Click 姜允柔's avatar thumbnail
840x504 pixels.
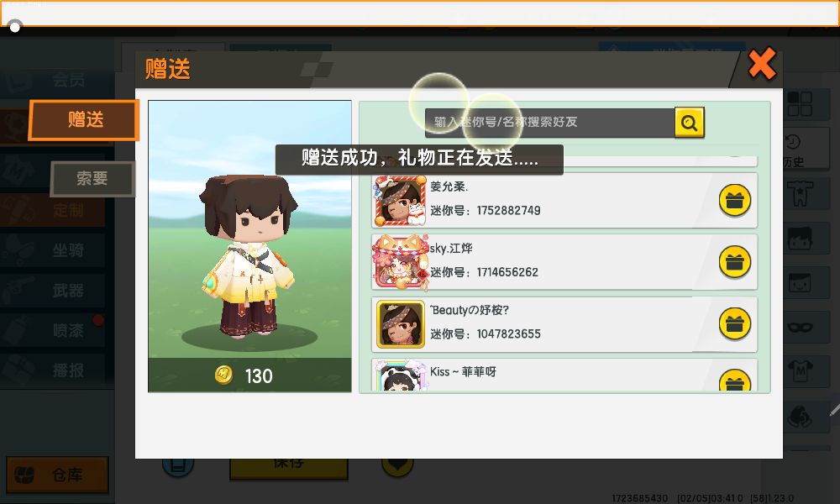(400, 200)
